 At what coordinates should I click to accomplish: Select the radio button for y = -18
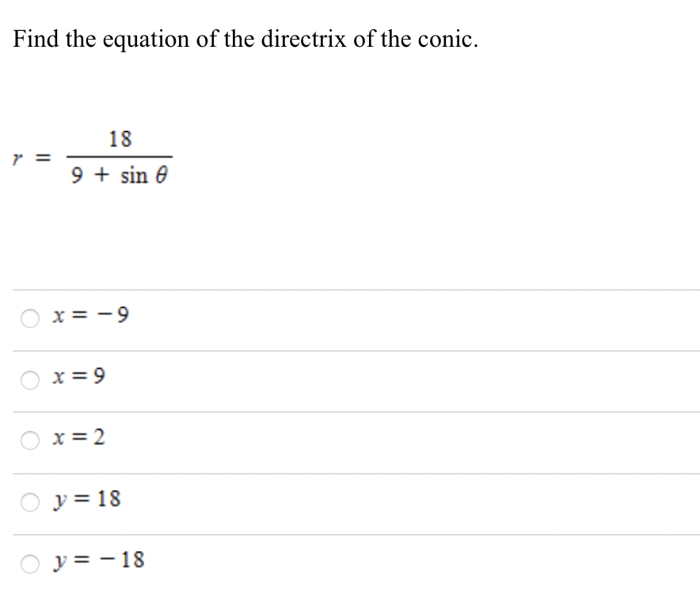pyautogui.click(x=29, y=562)
